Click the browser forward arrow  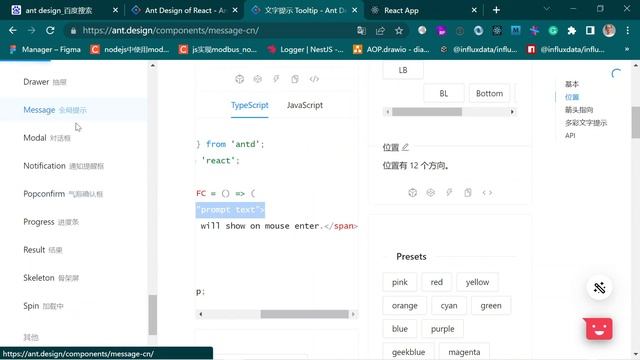click(x=31, y=31)
